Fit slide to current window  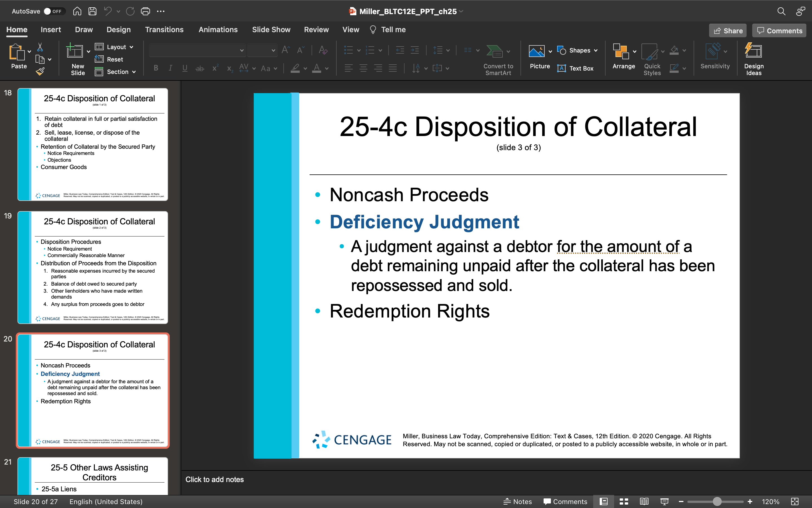pyautogui.click(x=795, y=501)
